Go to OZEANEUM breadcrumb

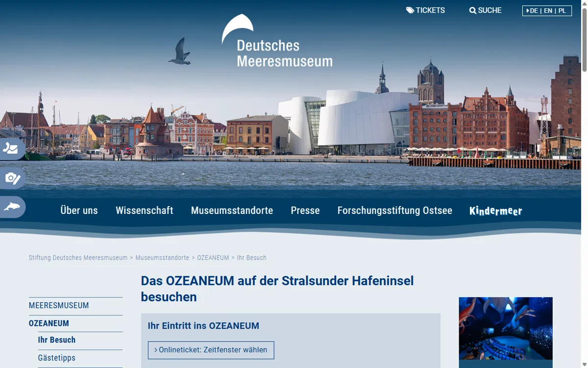coord(213,258)
